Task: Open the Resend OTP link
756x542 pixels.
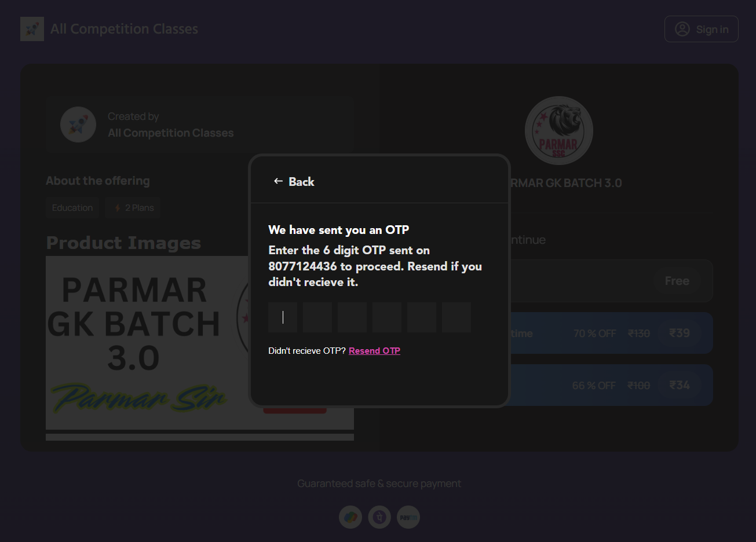Action: (x=374, y=350)
